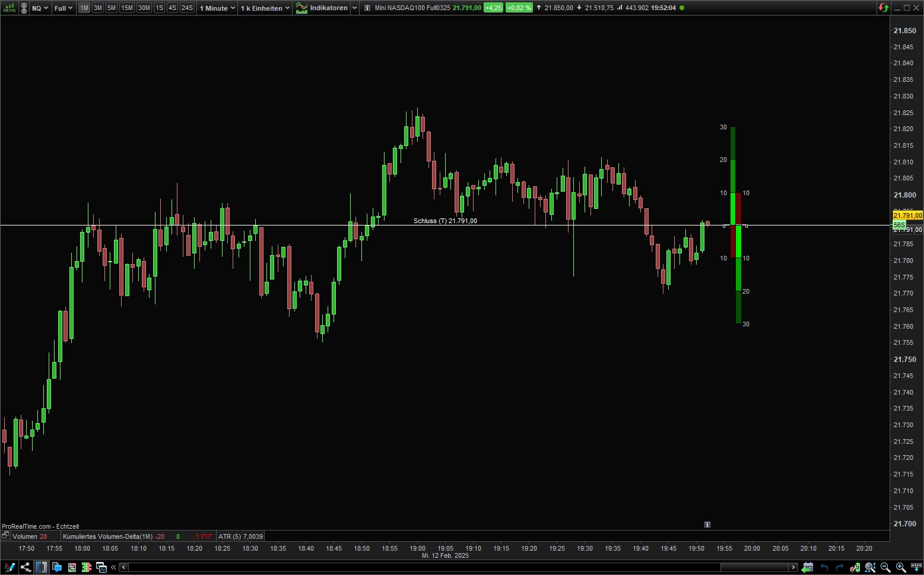
Task: Zoom in with the plus magnifier
Action: coord(900,567)
